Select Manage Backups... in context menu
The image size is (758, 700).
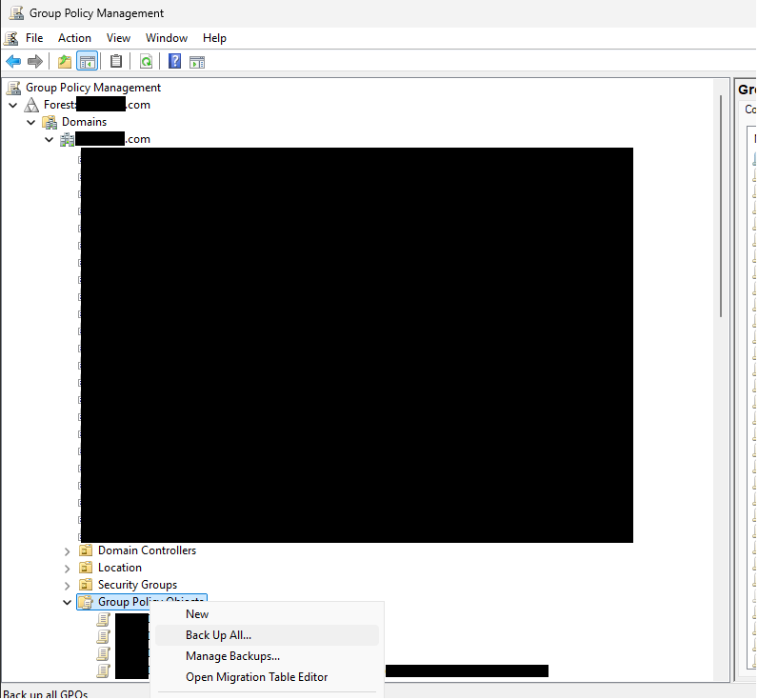click(232, 656)
